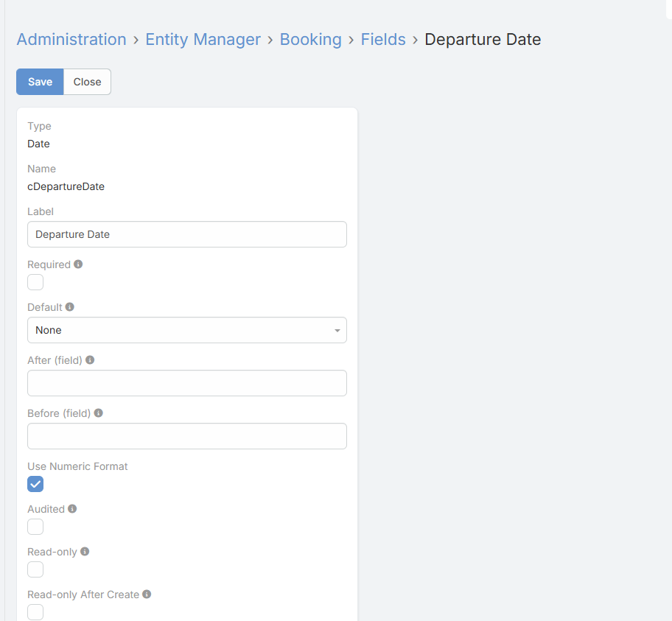
Task: Click info icon for Read-only After Create
Action: pyautogui.click(x=147, y=594)
